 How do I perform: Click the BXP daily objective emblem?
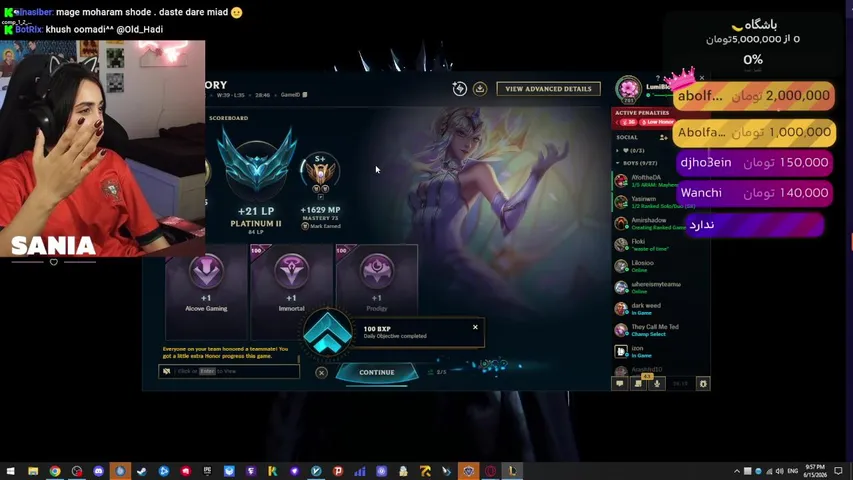[327, 334]
